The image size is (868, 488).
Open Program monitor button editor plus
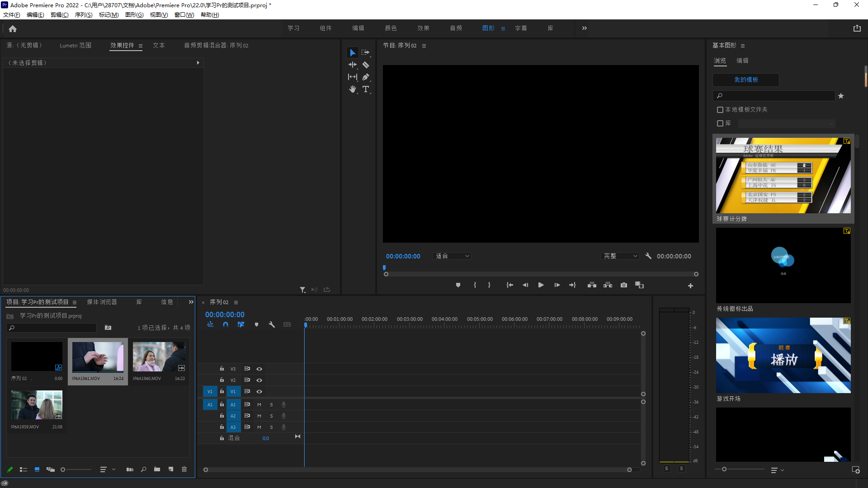coord(690,286)
